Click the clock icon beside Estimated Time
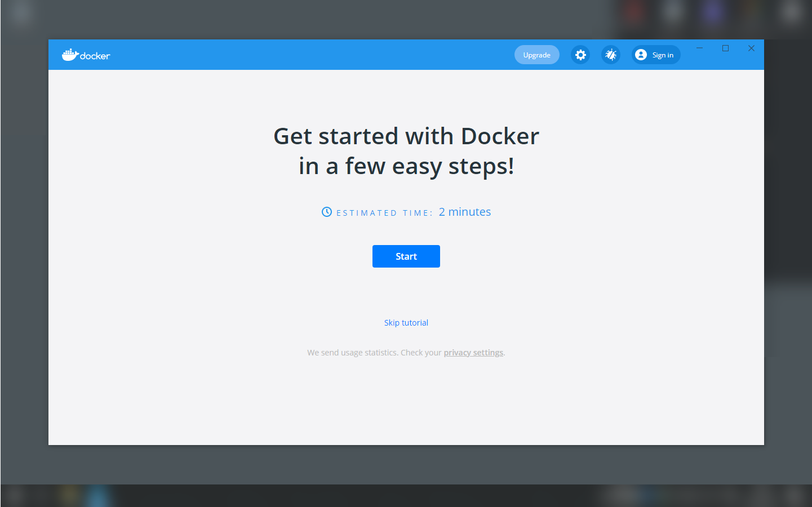This screenshot has width=812, height=507. [327, 212]
